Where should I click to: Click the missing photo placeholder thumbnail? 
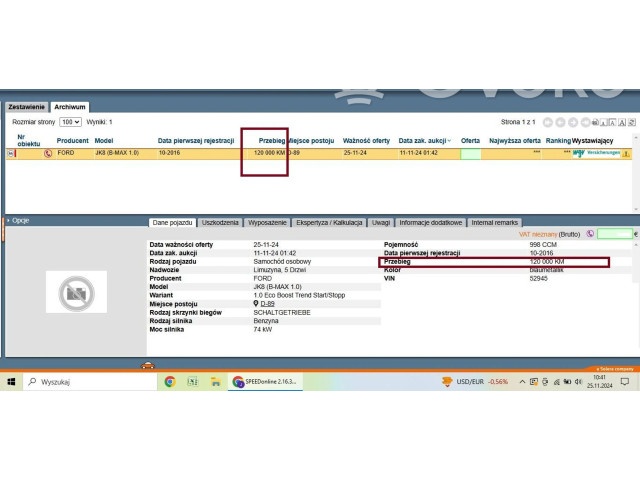pyautogui.click(x=76, y=292)
